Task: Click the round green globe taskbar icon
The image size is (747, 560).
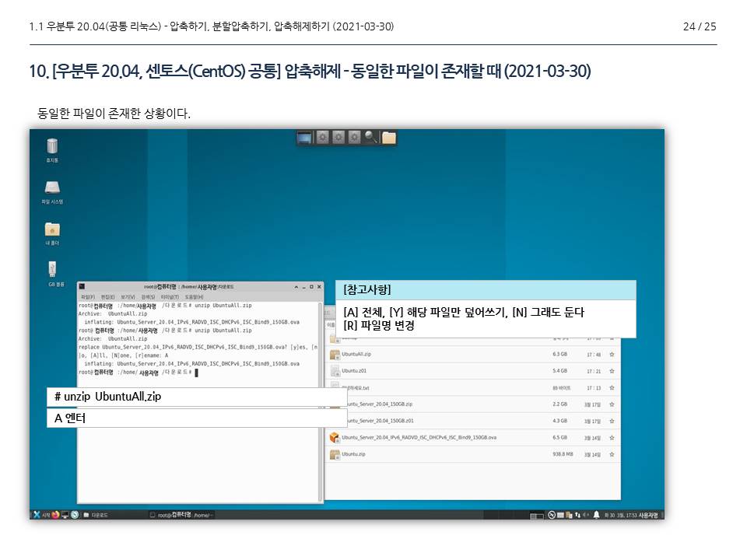Action: (75, 515)
